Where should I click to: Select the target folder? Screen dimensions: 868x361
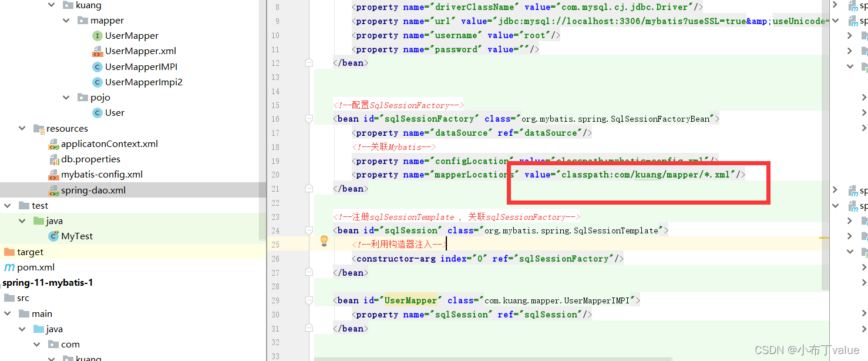(30, 252)
